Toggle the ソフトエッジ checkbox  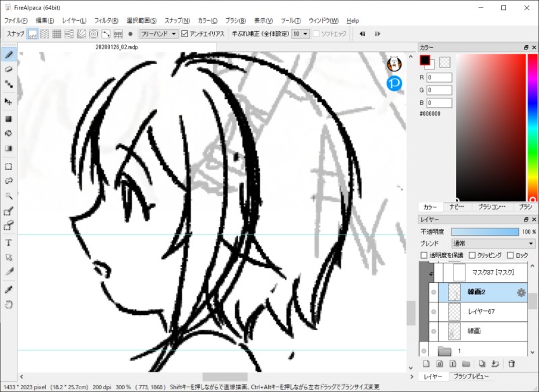316,34
